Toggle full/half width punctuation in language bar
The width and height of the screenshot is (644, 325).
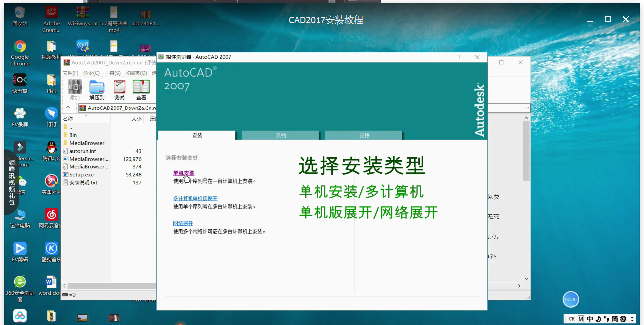click(x=607, y=319)
